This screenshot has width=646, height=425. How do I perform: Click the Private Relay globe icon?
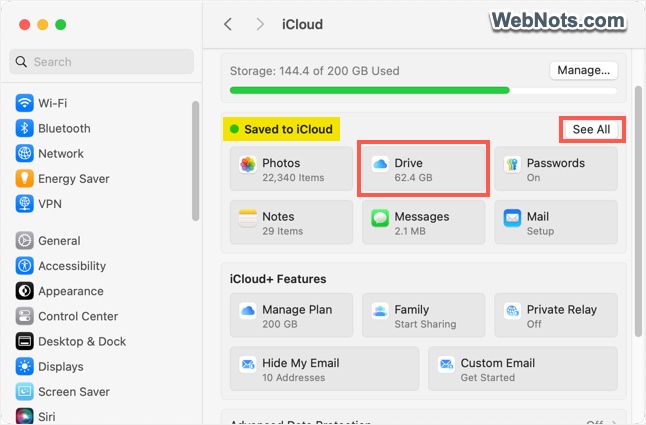(512, 311)
